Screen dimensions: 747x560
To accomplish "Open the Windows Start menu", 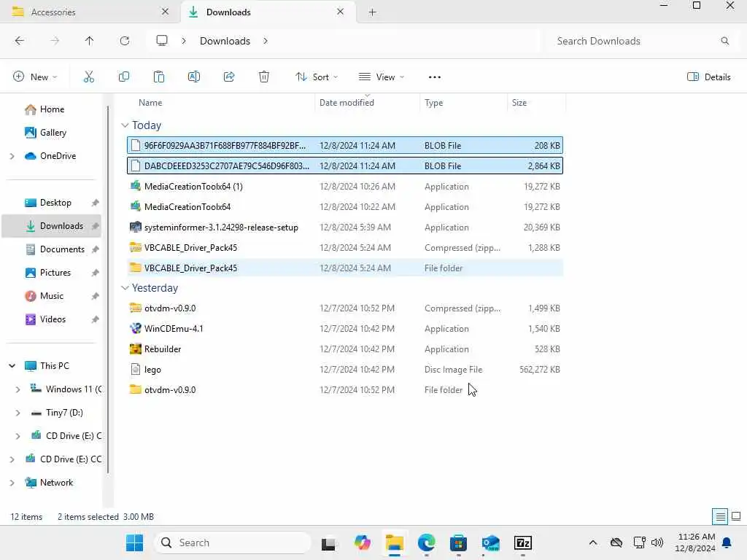I will coord(134,542).
